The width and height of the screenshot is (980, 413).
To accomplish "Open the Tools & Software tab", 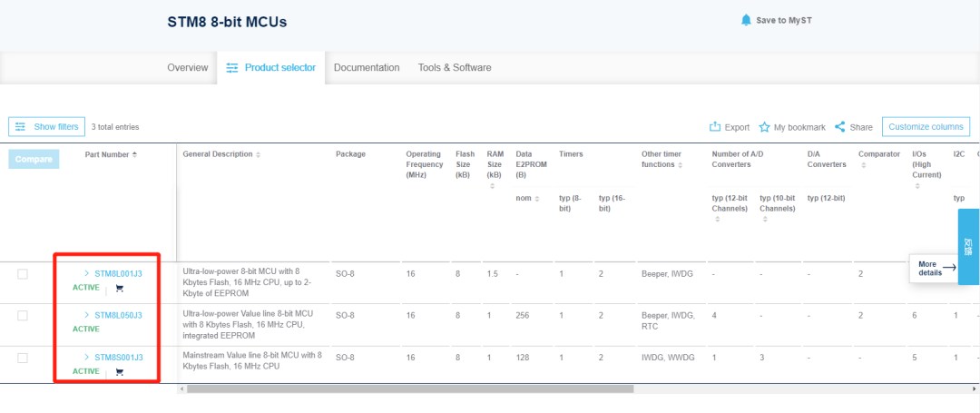I will point(455,67).
